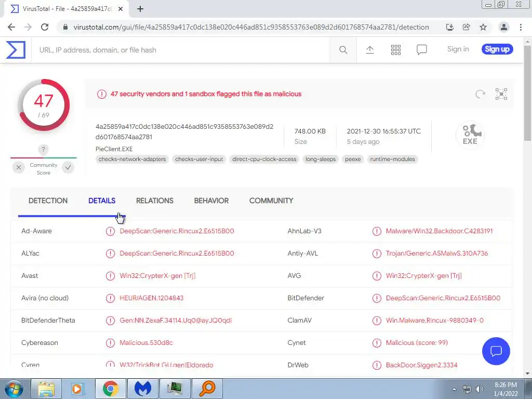Open the Chrome profile icon
The height and width of the screenshot is (399, 532).
pyautogui.click(x=504, y=27)
